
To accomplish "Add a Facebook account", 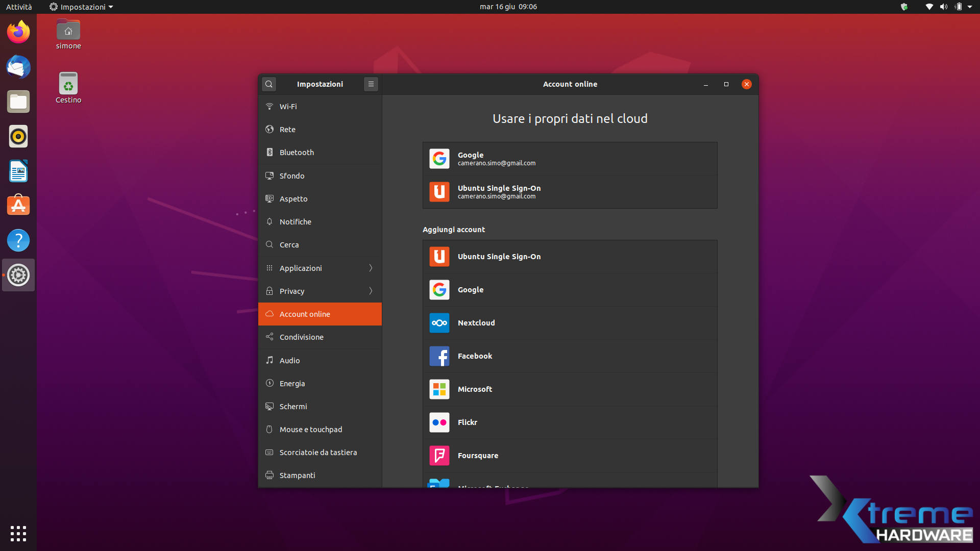I will (x=570, y=356).
